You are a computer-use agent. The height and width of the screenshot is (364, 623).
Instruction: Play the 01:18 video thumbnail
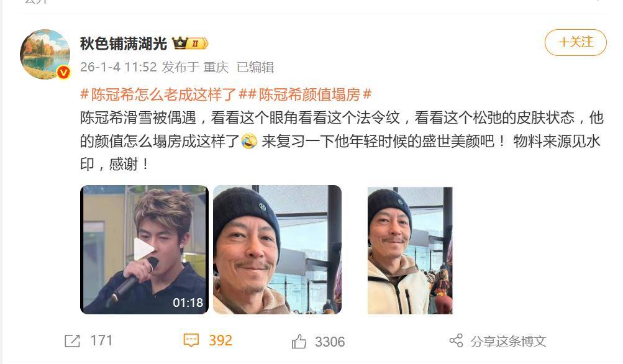tap(144, 250)
